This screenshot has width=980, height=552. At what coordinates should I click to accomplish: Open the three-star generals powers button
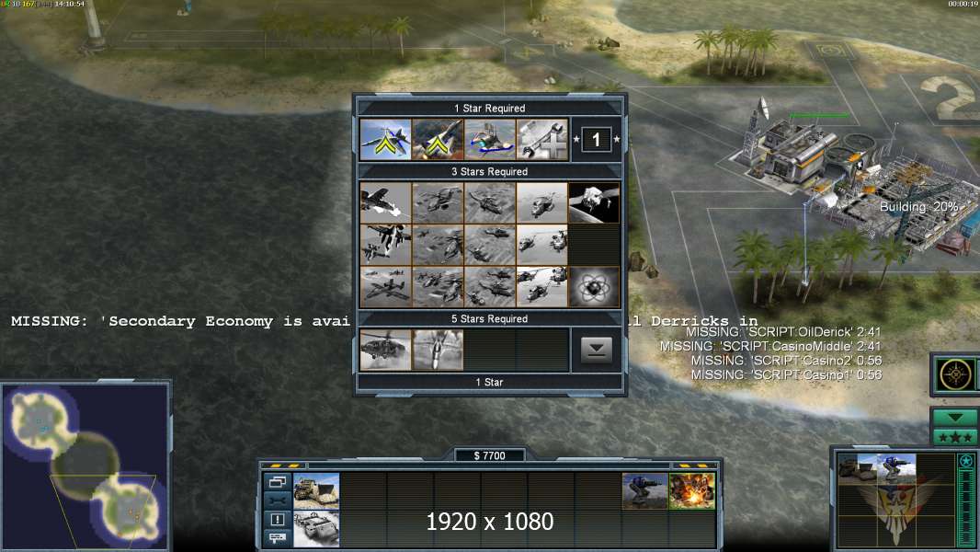(954, 436)
